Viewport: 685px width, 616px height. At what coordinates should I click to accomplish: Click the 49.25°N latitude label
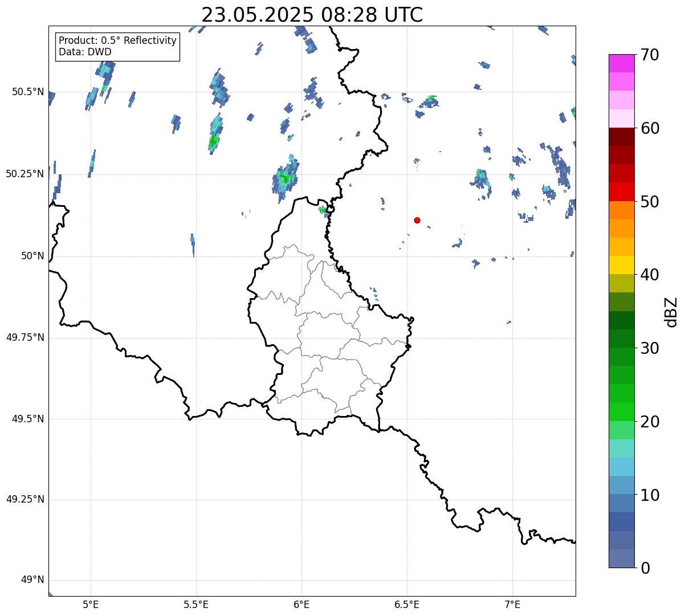(25, 500)
